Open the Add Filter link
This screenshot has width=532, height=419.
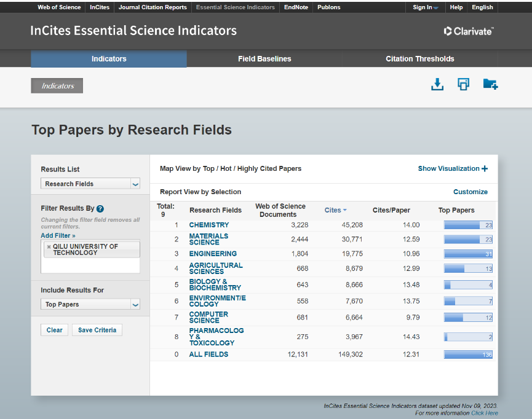pyautogui.click(x=58, y=235)
